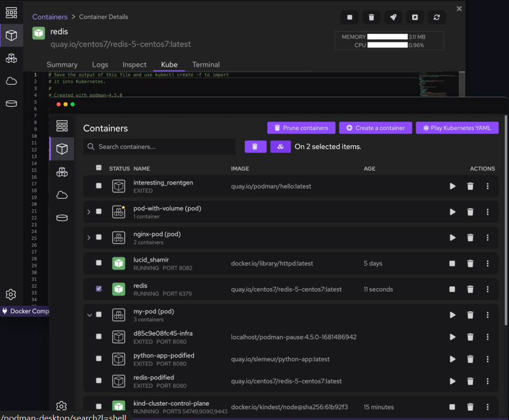The width and height of the screenshot is (509, 420).
Task: Toggle select-all checkbox in table header
Action: pyautogui.click(x=99, y=168)
